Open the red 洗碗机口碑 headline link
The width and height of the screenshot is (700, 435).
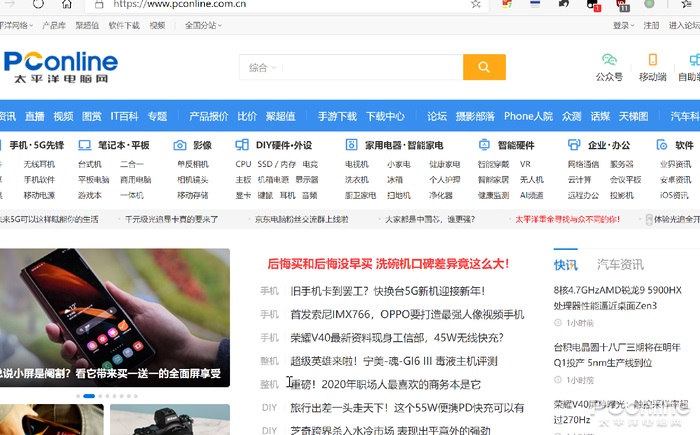pos(388,264)
